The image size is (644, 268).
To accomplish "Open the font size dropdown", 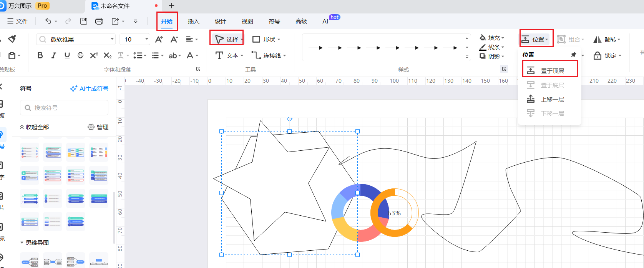I will click(x=146, y=39).
